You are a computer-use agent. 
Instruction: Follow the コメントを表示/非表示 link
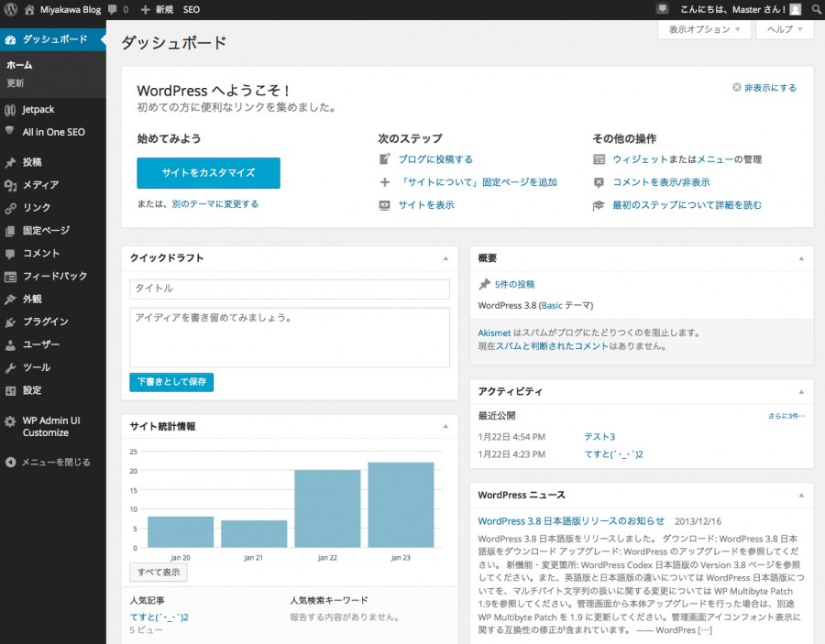point(661,182)
